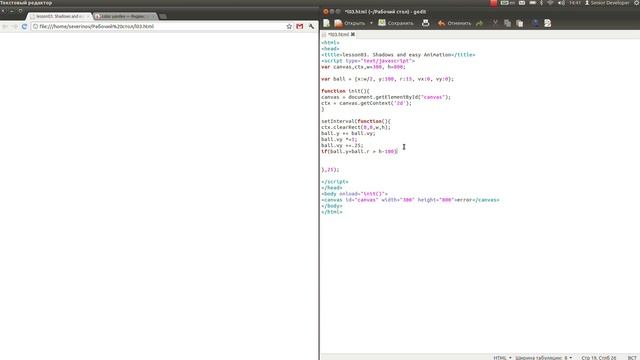Image resolution: width=640 pixels, height=360 pixels.
Task: Expand the recent files arrow next to Открыть
Action: point(371,23)
